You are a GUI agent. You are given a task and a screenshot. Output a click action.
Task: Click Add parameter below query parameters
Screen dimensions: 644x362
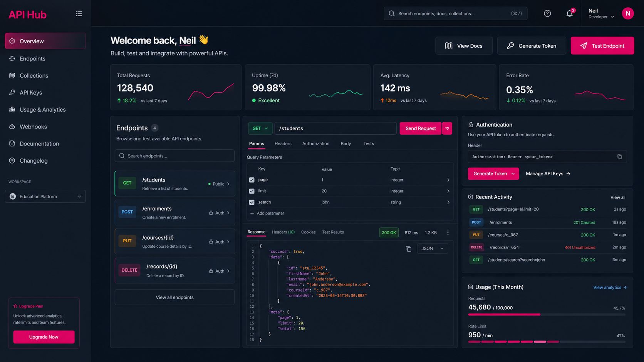(267, 213)
